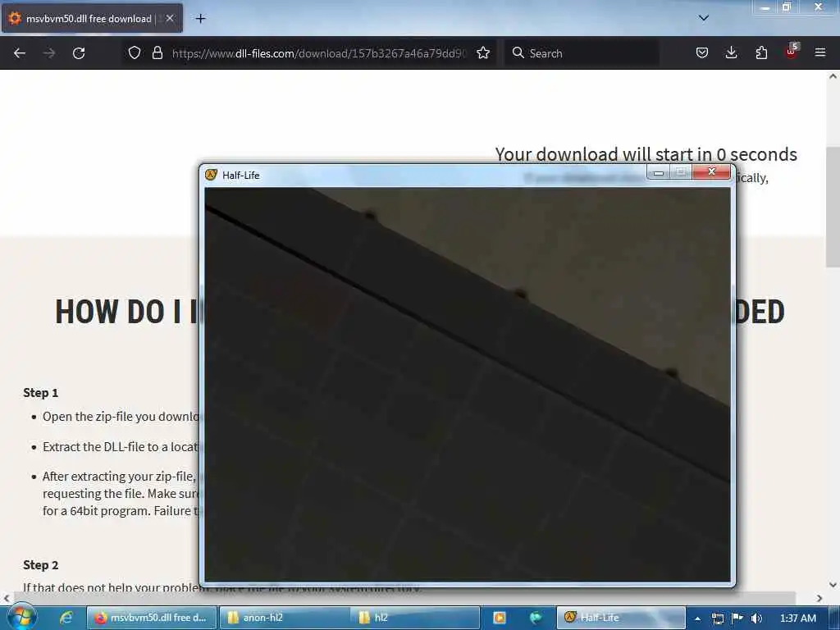Image resolution: width=840 pixels, height=630 pixels.
Task: Open the uBlock extension with badge 5
Action: tap(792, 52)
